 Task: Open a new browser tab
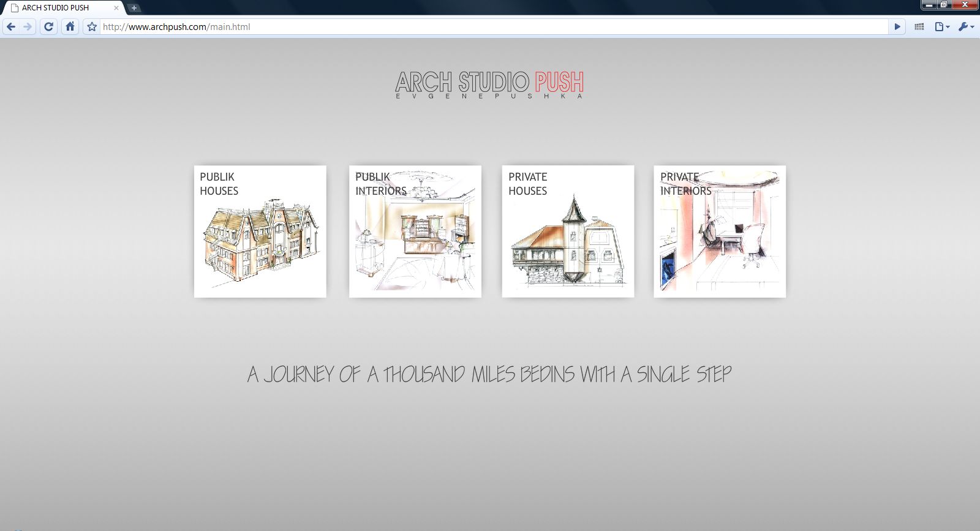(x=134, y=8)
